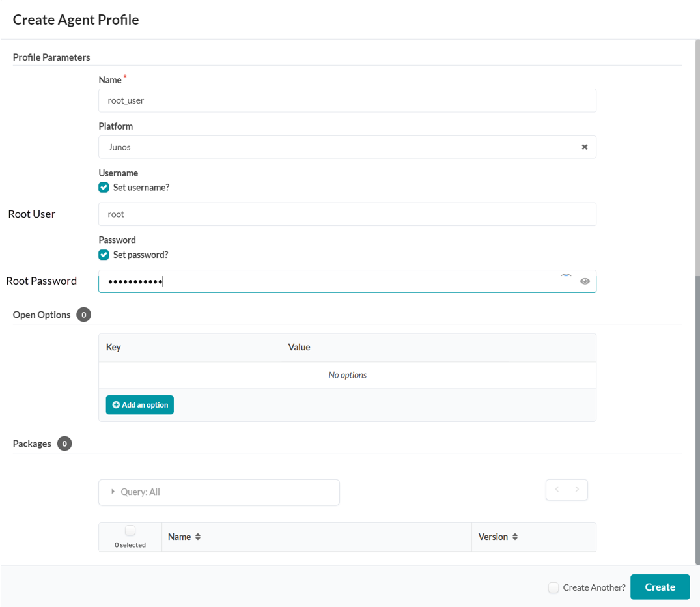
Task: Click the Open Options count badge
Action: pyautogui.click(x=83, y=315)
